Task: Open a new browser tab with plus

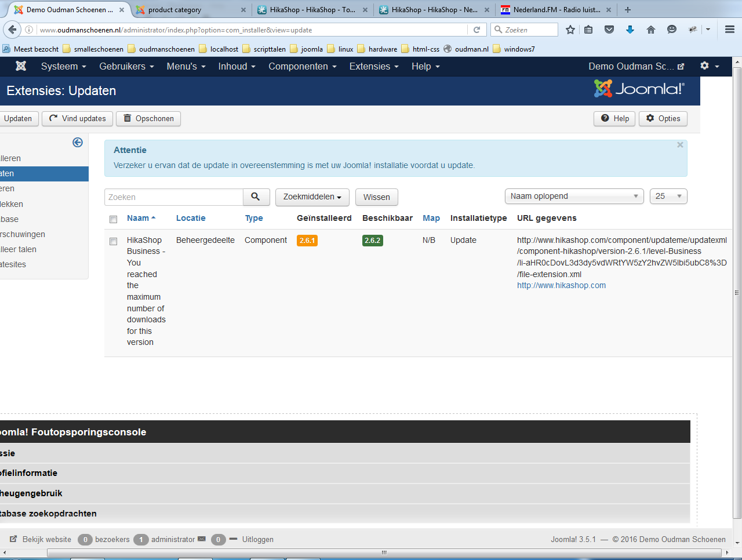Action: point(628,10)
